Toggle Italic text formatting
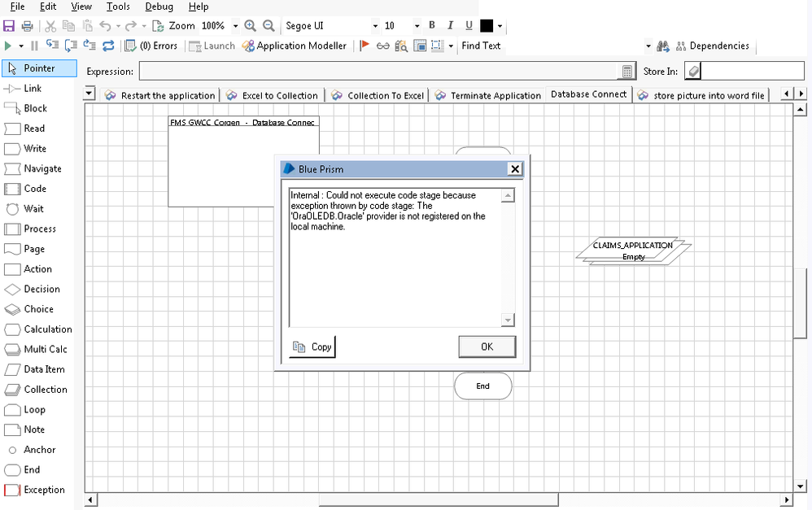This screenshot has width=812, height=510. pos(450,26)
